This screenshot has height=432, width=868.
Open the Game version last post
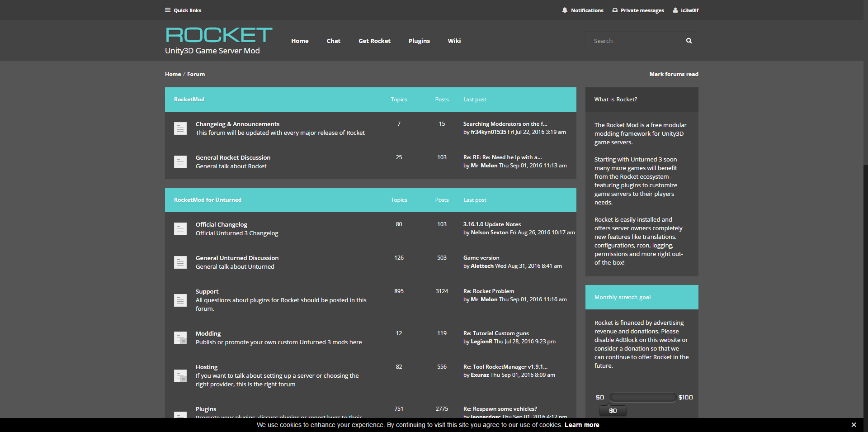pyautogui.click(x=481, y=258)
